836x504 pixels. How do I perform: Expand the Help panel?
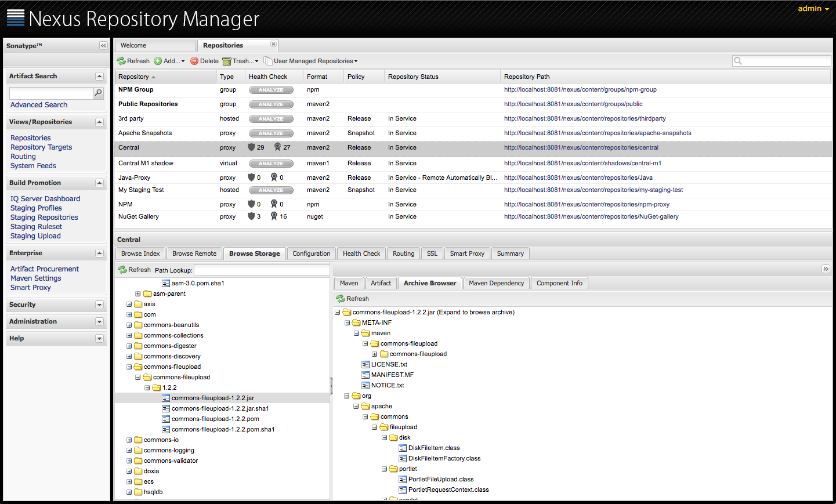[99, 339]
